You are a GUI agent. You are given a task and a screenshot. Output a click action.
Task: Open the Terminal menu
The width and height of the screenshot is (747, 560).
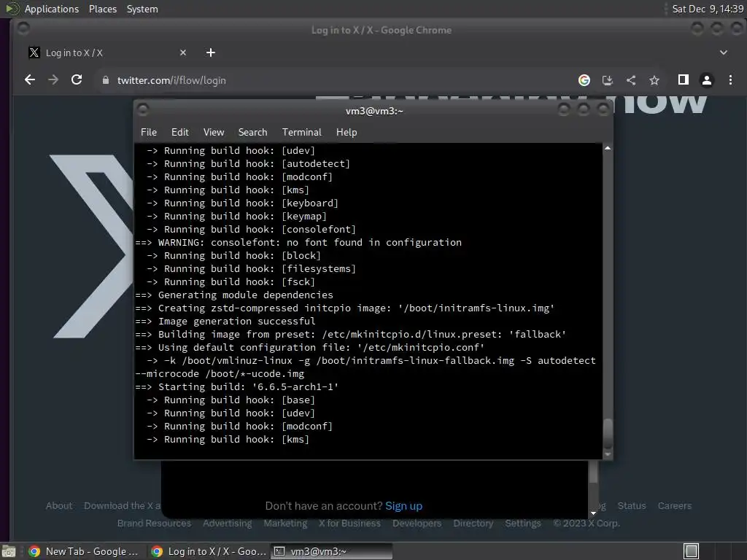(x=301, y=132)
